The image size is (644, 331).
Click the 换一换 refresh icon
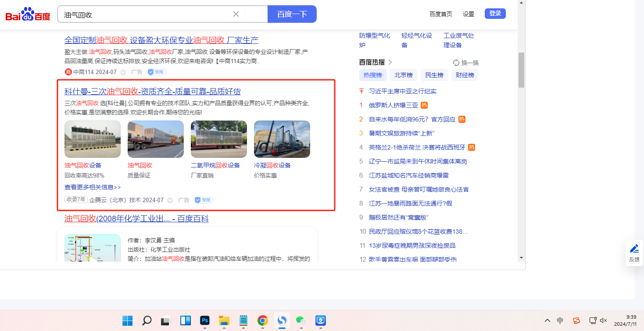456,63
